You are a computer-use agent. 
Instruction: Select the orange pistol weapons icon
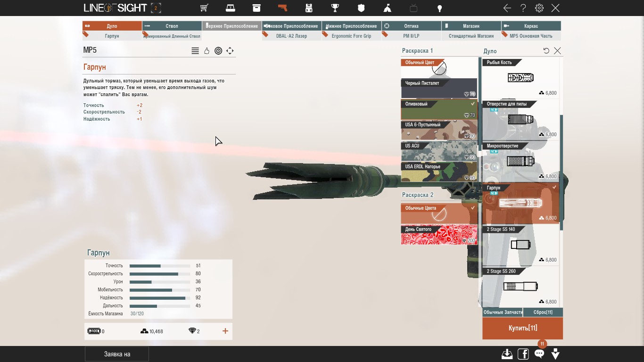coord(282,8)
